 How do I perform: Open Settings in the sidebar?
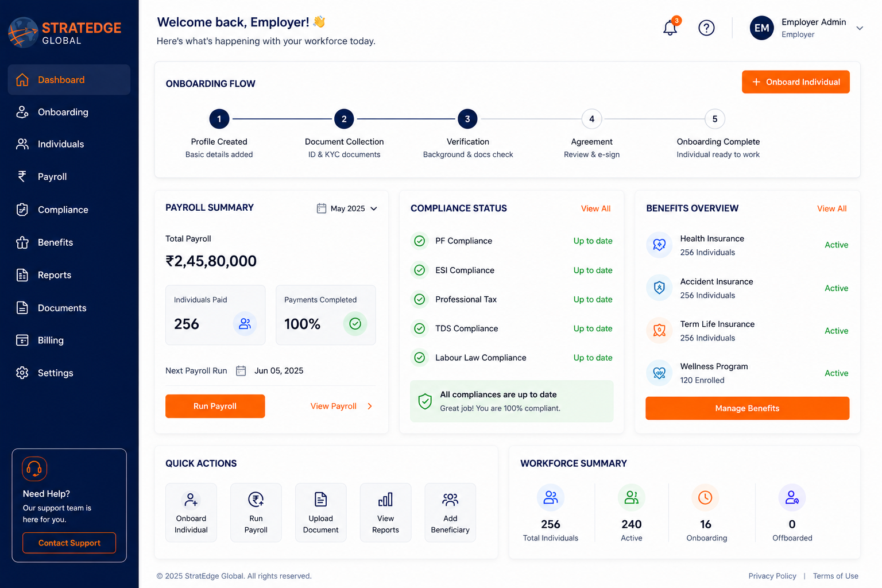pyautogui.click(x=69, y=373)
